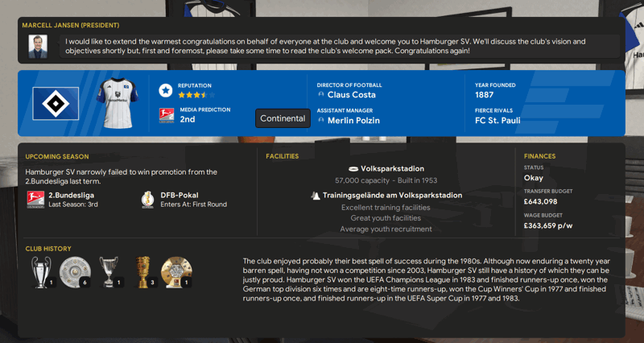Open Assistant Manager Merlin Polzin
Viewport: 644px width, 343px height.
coord(353,120)
